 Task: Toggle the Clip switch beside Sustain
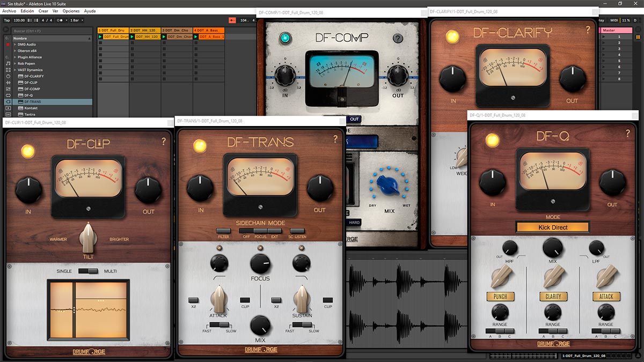pyautogui.click(x=327, y=300)
